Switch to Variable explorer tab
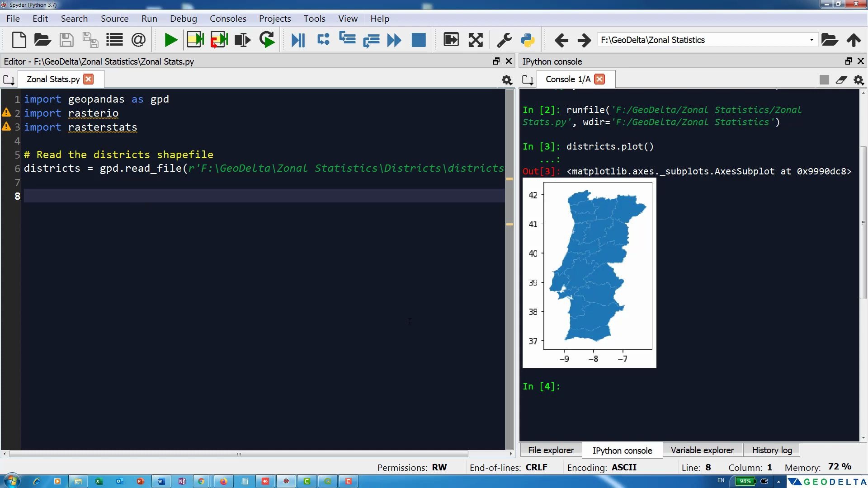 [x=702, y=450]
